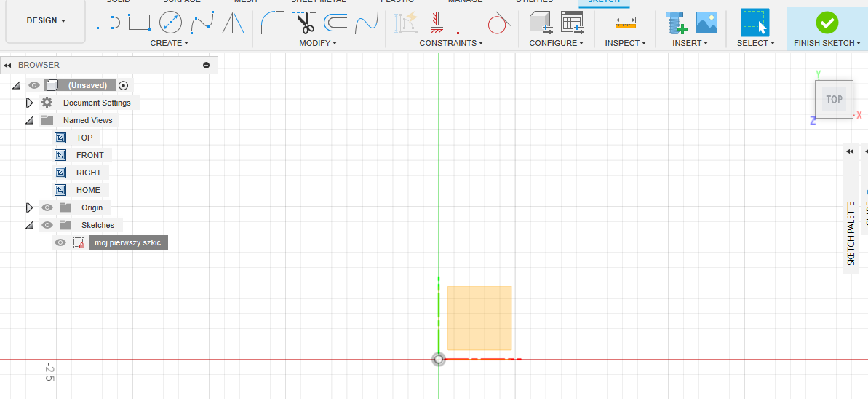Expand the Sketch Palette panel arrows
This screenshot has width=868, height=399.
pos(850,151)
